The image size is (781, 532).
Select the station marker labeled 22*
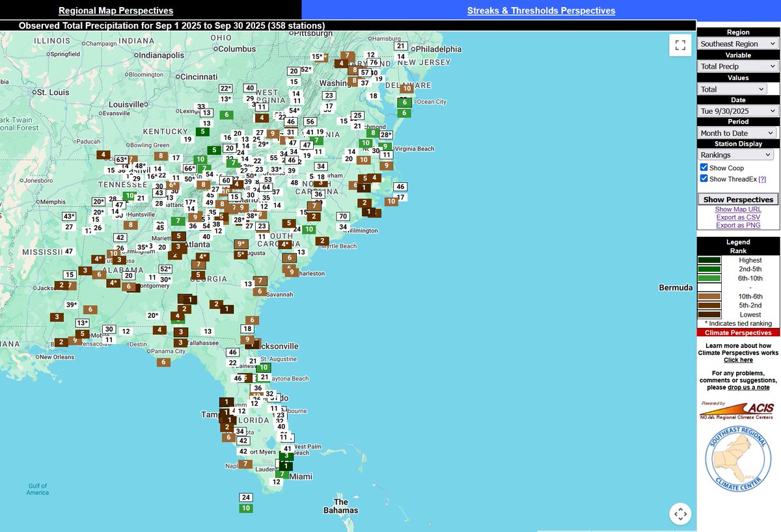[x=226, y=88]
